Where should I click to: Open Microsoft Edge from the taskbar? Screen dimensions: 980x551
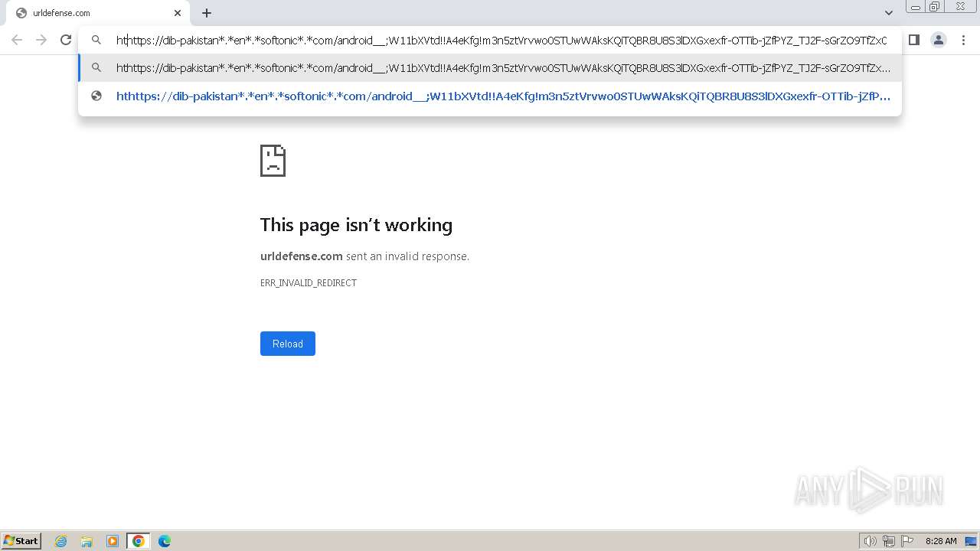tap(165, 541)
